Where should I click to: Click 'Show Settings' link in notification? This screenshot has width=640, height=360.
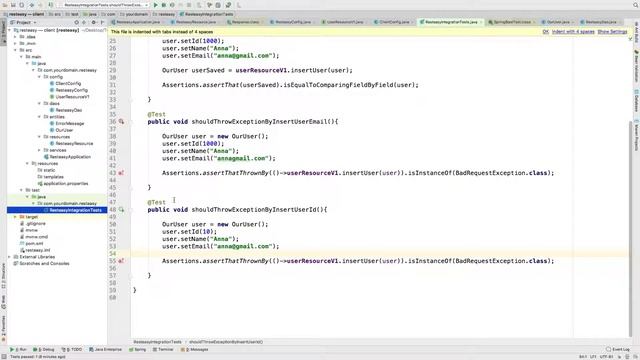tap(612, 32)
